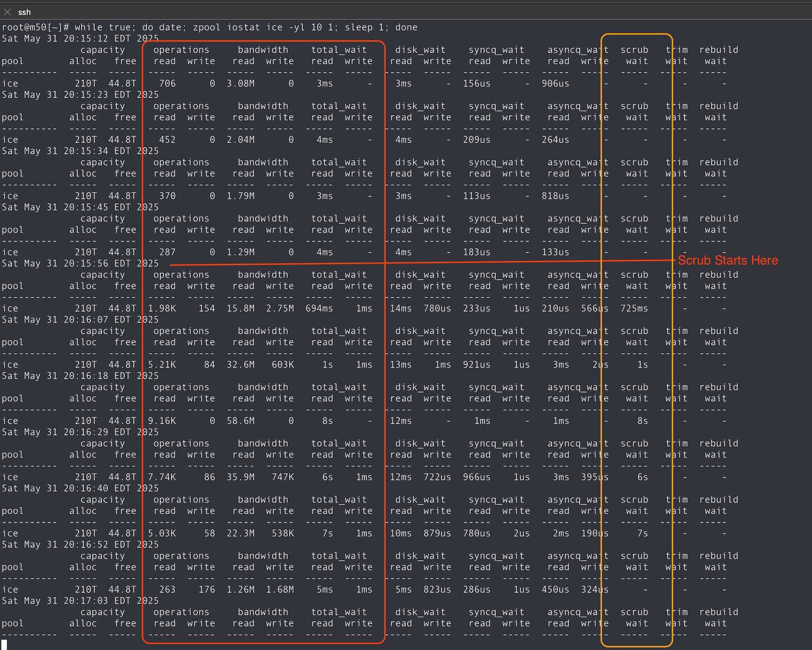Click the write bandwidth value 538K

click(283, 533)
